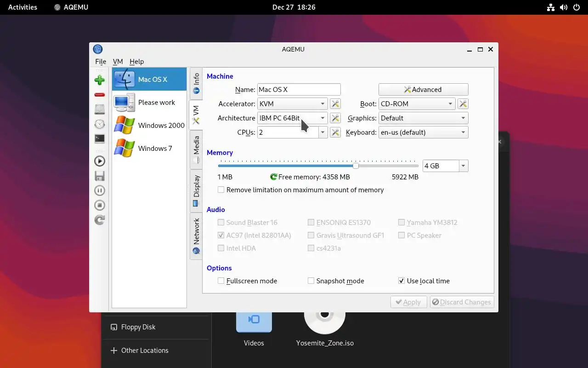Viewport: 588px width, 368px height.
Task: Click the Advanced button
Action: [423, 90]
